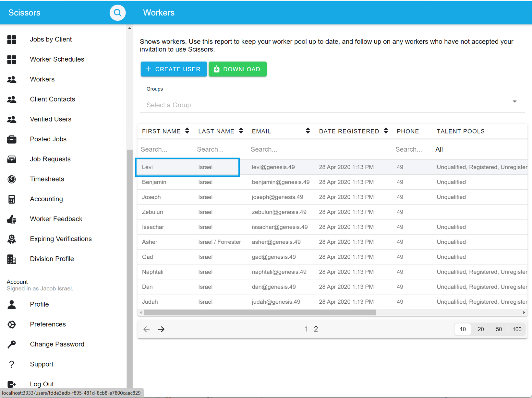Viewport: 532px width, 398px height.
Task: Open Timesheets menu item
Action: pos(47,179)
